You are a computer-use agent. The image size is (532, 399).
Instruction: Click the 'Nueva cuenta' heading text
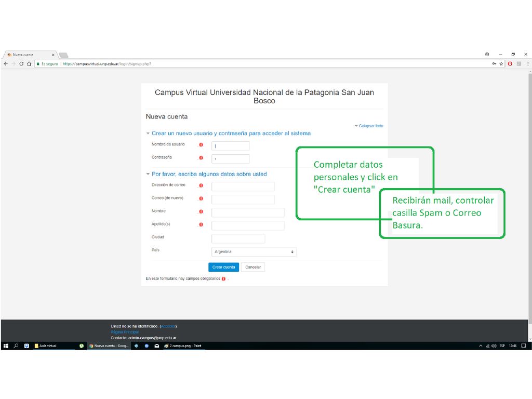click(167, 117)
